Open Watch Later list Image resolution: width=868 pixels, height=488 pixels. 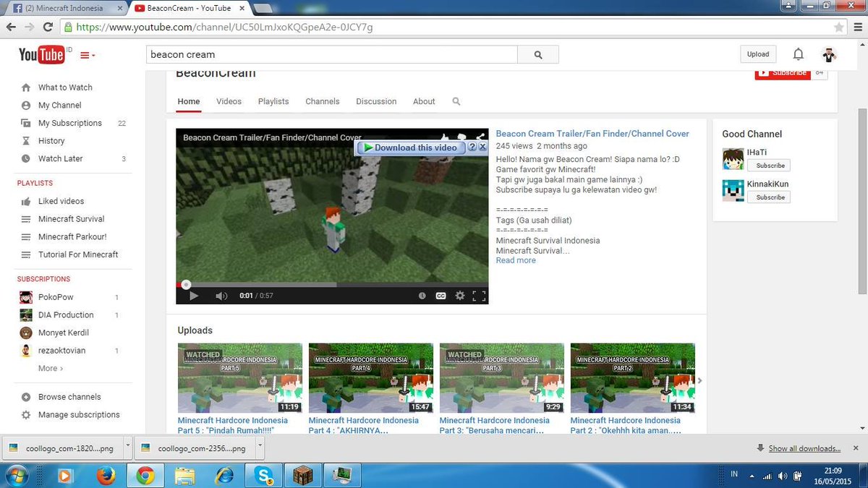point(60,158)
